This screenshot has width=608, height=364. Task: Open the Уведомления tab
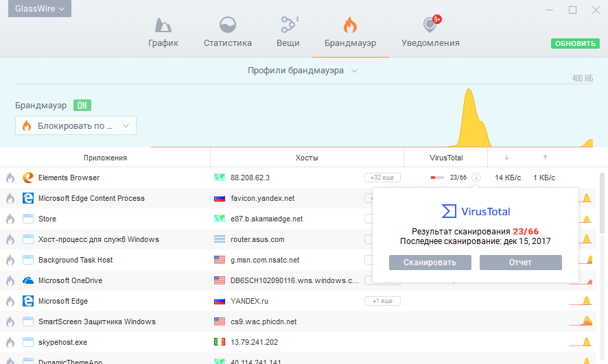(x=430, y=32)
